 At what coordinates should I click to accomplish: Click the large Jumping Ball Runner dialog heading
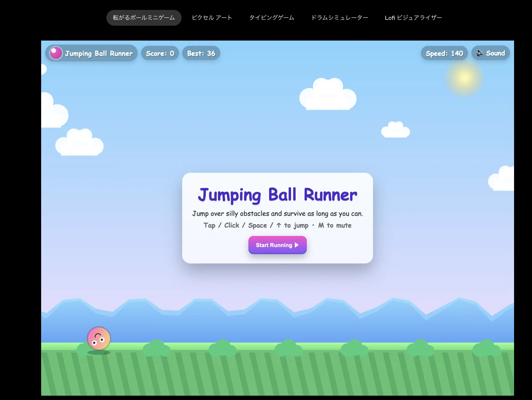[277, 195]
